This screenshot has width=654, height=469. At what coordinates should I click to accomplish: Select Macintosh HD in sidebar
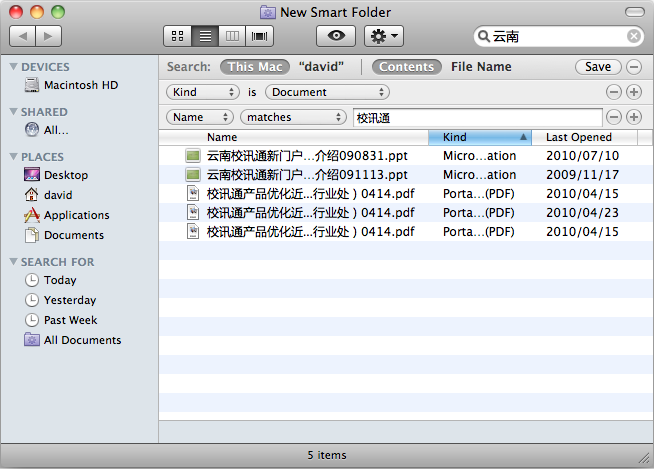tap(80, 86)
